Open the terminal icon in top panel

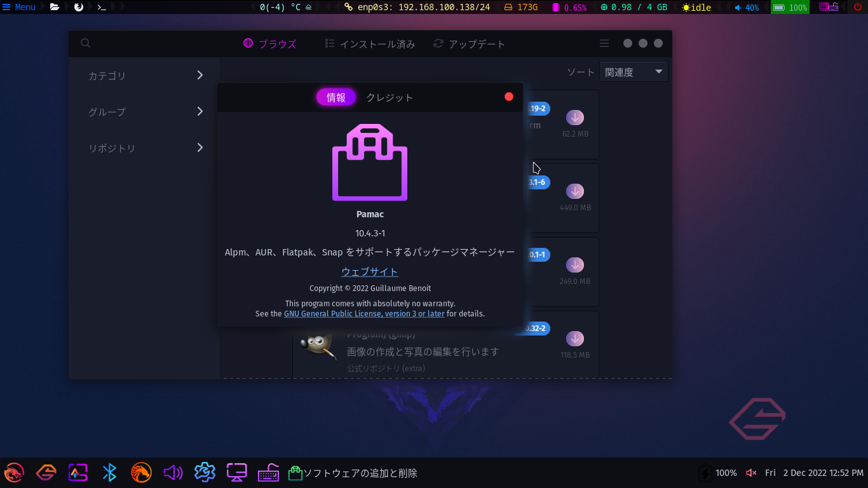pyautogui.click(x=101, y=7)
